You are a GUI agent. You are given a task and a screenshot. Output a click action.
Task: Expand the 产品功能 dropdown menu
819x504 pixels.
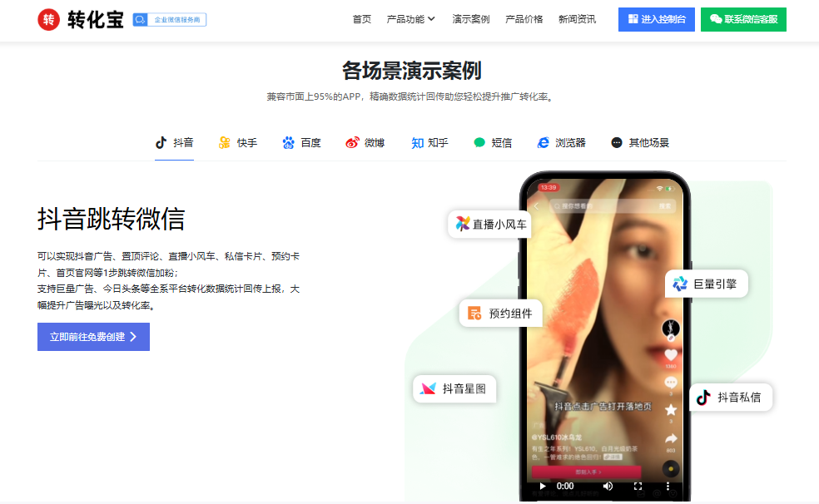pyautogui.click(x=411, y=19)
